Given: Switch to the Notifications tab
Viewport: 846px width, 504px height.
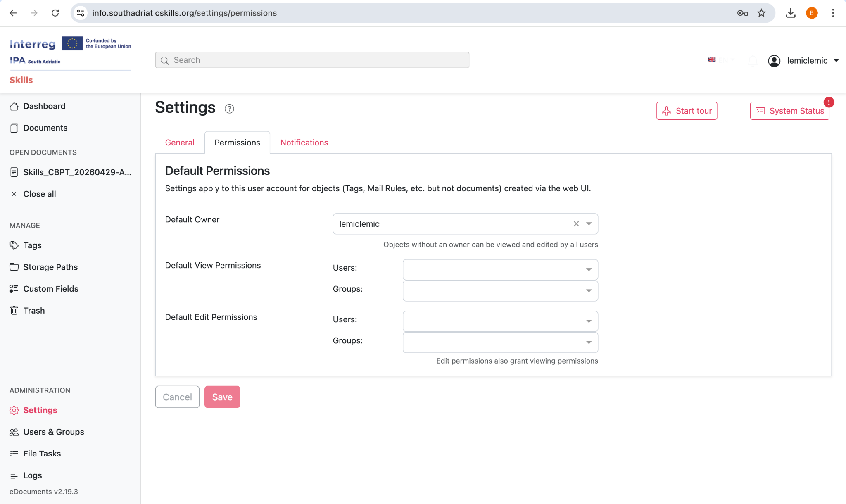Looking at the screenshot, I should (x=304, y=142).
